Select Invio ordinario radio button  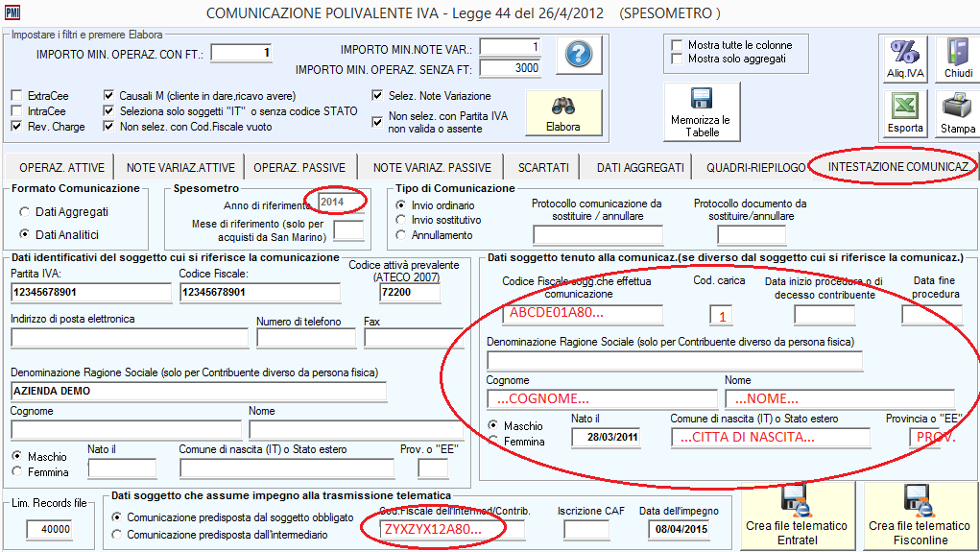click(x=401, y=205)
